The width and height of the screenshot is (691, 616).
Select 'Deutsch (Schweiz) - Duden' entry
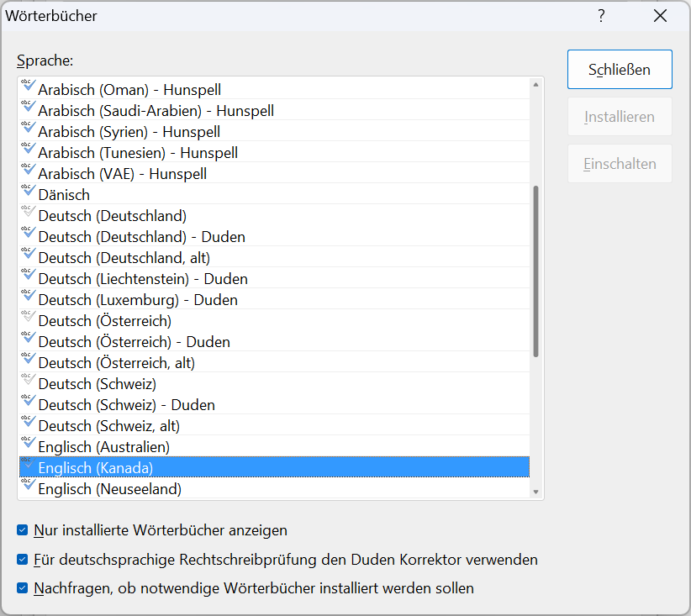click(274, 404)
